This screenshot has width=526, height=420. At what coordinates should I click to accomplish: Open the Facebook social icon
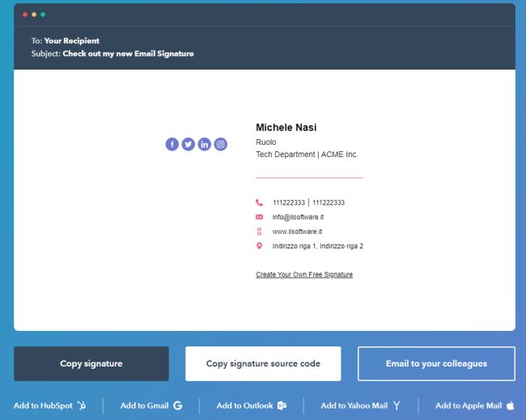[x=172, y=144]
